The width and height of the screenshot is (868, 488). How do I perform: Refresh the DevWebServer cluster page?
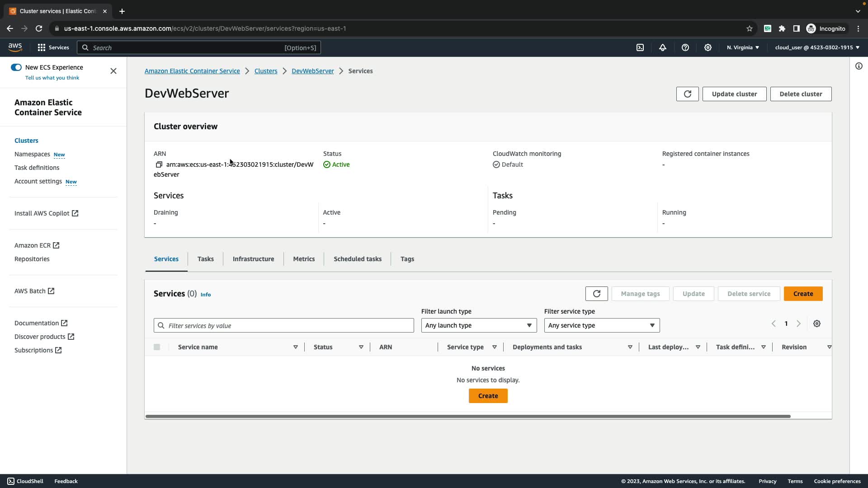[687, 94]
